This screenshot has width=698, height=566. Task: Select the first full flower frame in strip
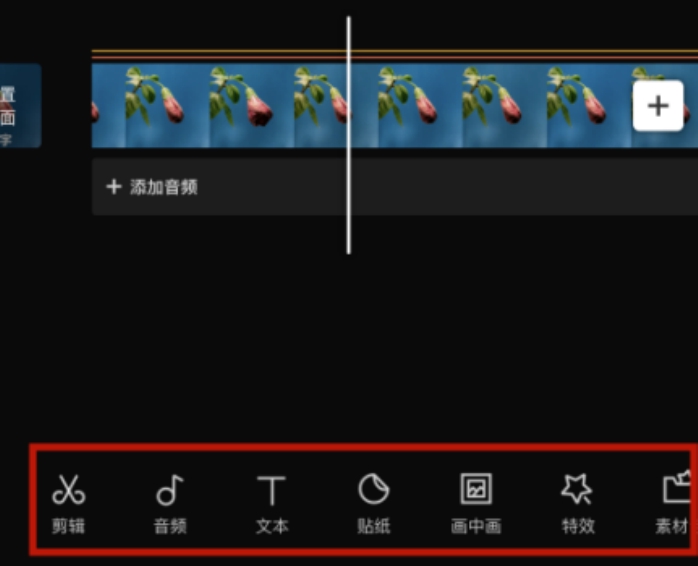tap(167, 106)
